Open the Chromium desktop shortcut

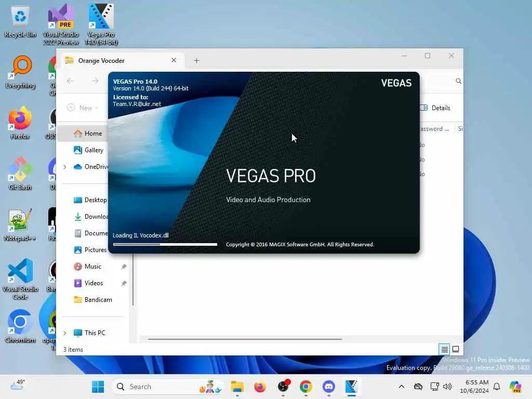point(20,327)
